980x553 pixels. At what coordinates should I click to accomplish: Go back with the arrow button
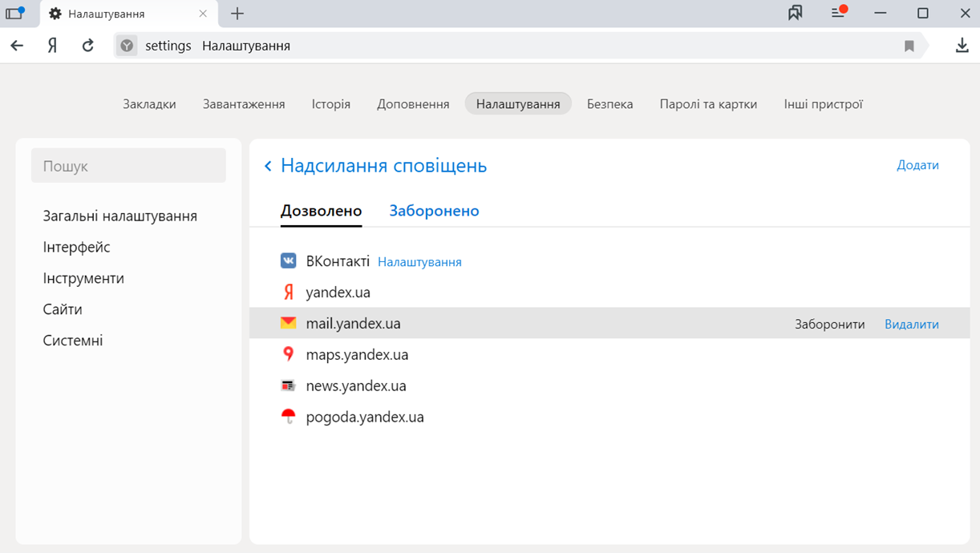click(17, 46)
